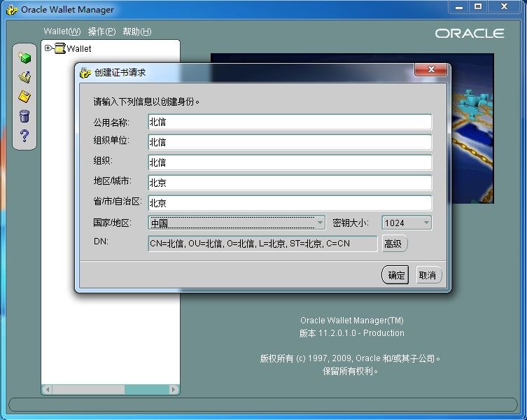
Task: Select the Wallet tree item label
Action: click(x=79, y=49)
